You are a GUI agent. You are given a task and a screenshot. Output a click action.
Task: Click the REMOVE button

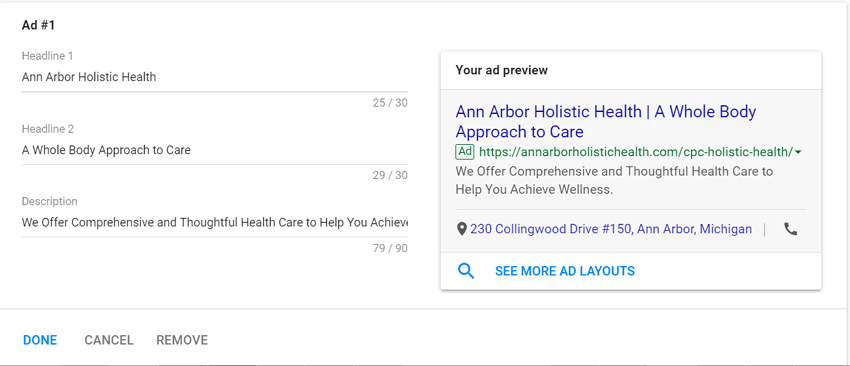tap(182, 340)
